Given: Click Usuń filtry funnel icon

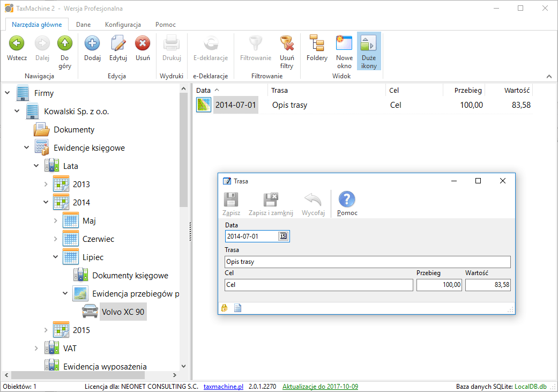Looking at the screenshot, I should [x=287, y=44].
